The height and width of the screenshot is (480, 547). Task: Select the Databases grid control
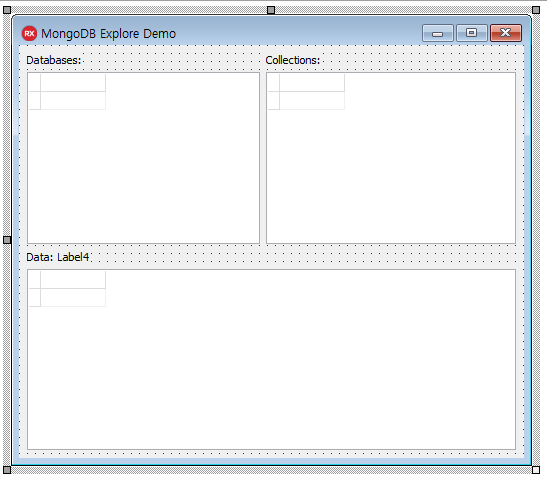pos(143,158)
